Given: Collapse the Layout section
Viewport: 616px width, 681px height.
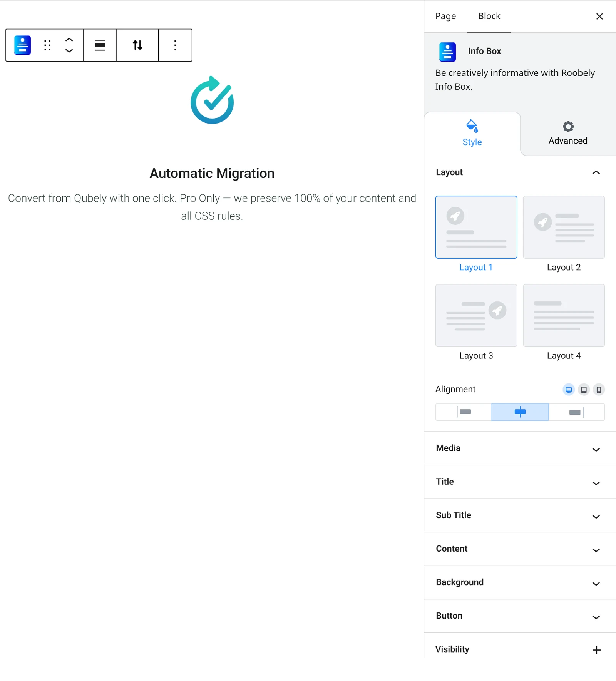Looking at the screenshot, I should (520, 172).
